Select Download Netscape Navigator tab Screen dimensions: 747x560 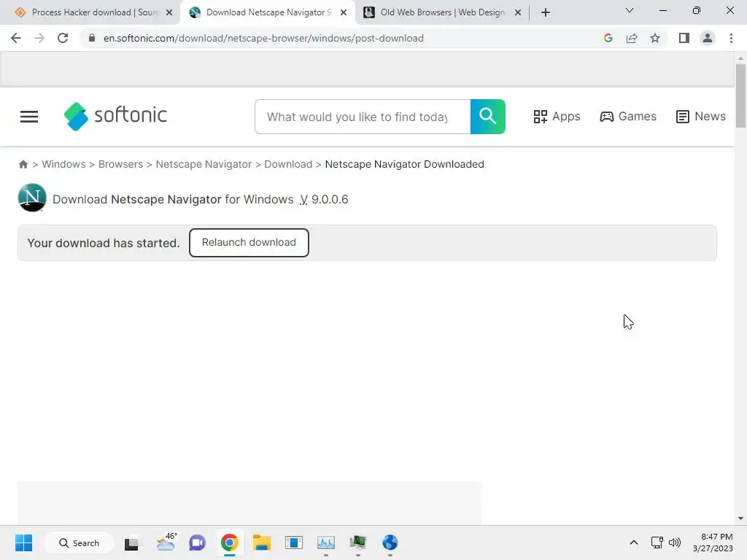pos(268,12)
